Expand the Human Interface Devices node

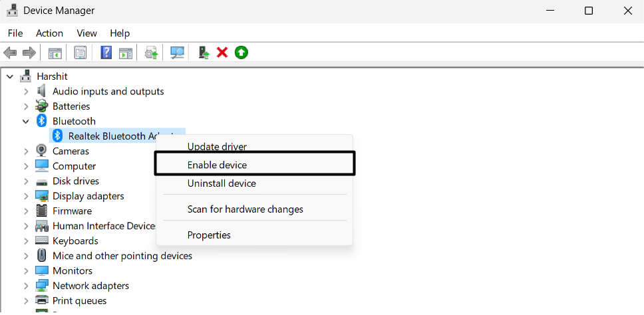click(26, 226)
